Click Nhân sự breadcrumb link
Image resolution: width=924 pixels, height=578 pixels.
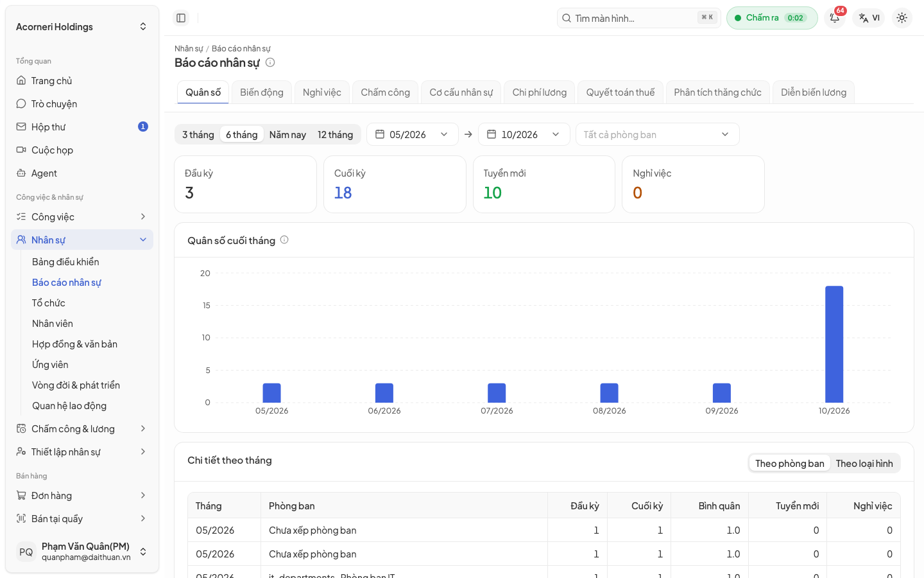(x=189, y=49)
